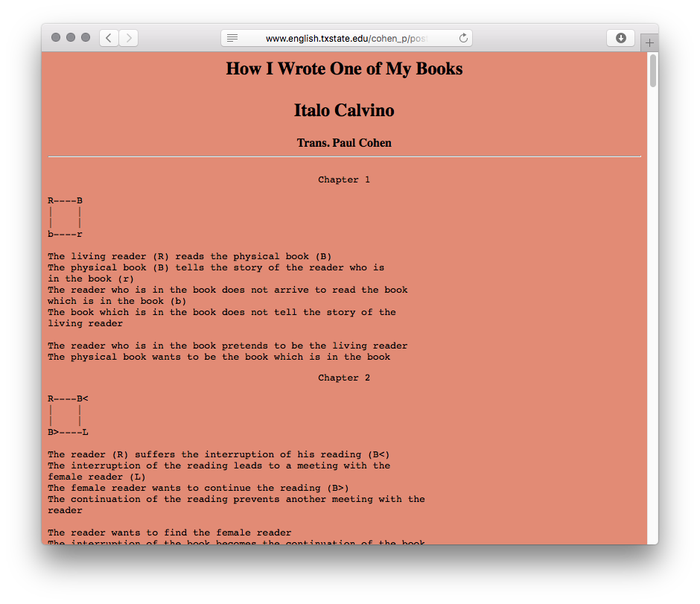Reload the page with the refresh icon
Screen dimensions: 700x604
tap(463, 38)
